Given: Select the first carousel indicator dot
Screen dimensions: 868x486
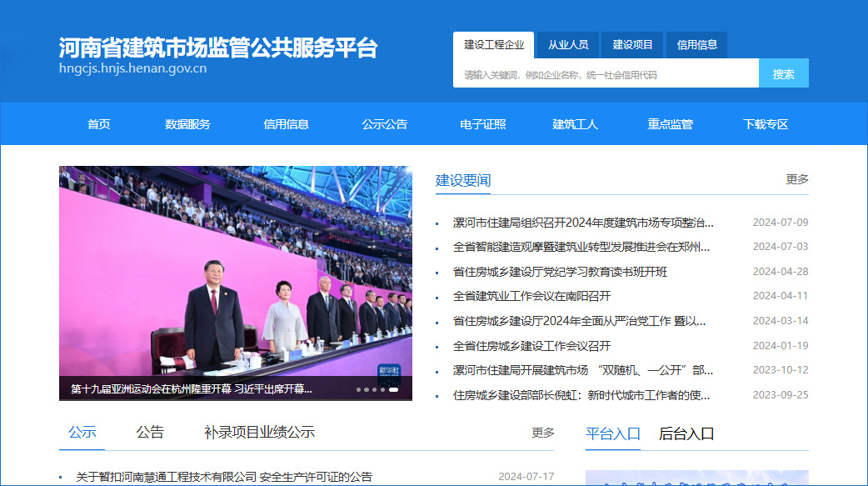Looking at the screenshot, I should [x=359, y=389].
